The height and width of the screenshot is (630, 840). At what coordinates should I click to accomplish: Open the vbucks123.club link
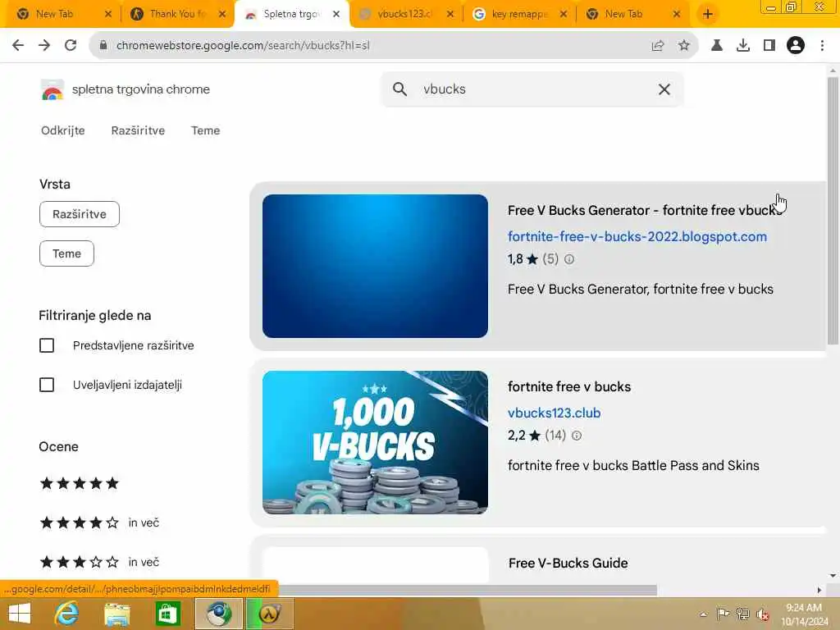pos(554,413)
